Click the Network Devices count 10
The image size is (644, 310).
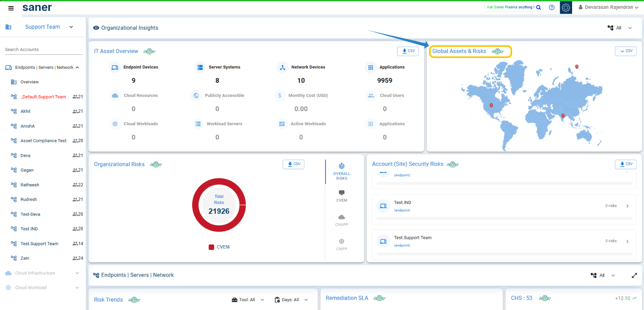[x=301, y=80]
